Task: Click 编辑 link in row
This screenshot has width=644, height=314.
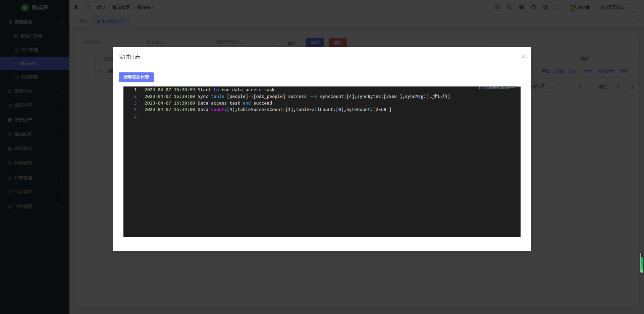Action: pos(559,71)
